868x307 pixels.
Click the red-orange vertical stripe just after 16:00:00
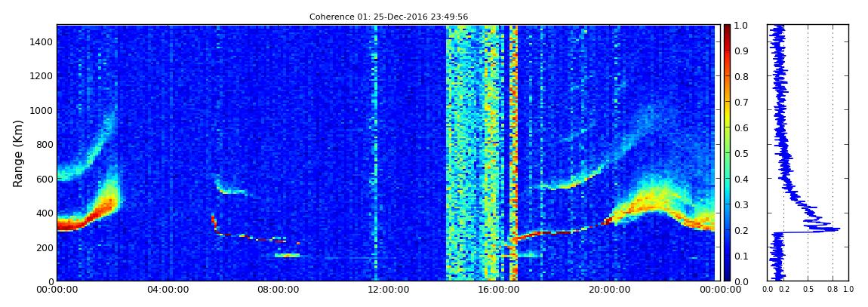click(x=513, y=152)
